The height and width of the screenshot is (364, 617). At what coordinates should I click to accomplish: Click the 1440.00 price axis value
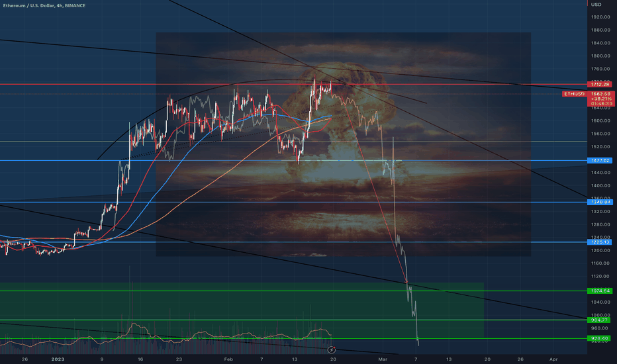[600, 173]
